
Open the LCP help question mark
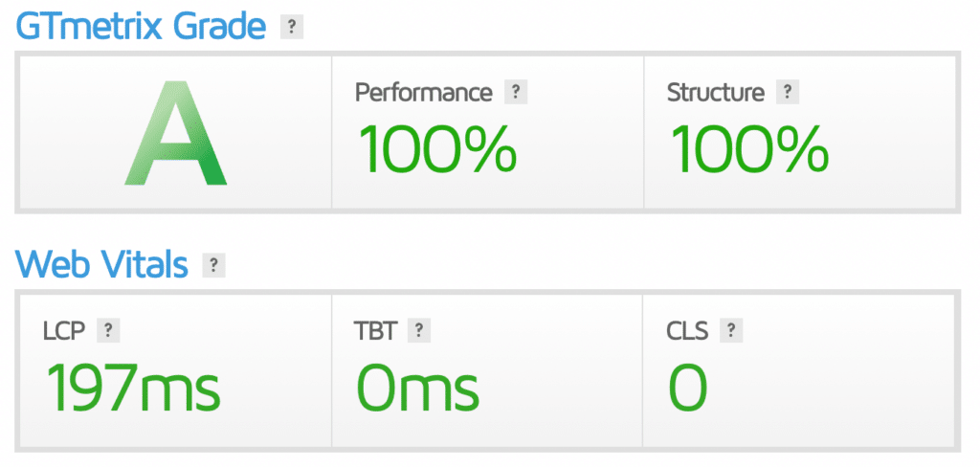tap(108, 331)
